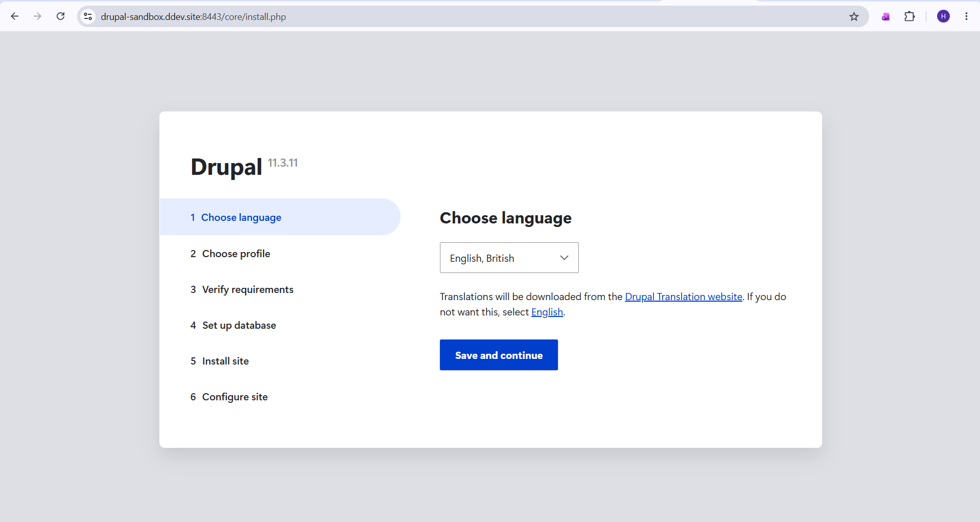Select step 4 Set up database
The width and height of the screenshot is (980, 522).
(x=233, y=325)
